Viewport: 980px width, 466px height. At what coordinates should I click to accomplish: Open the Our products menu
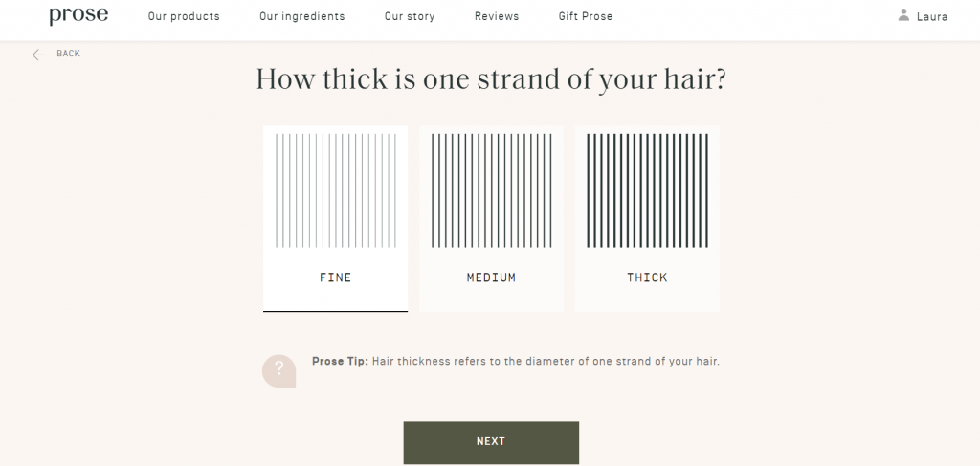pos(184,16)
